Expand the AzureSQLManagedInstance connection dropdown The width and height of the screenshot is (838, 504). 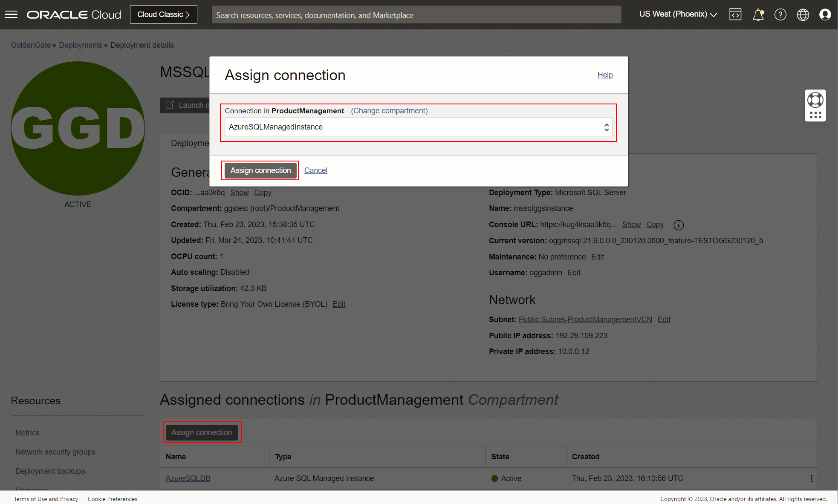[x=418, y=127]
